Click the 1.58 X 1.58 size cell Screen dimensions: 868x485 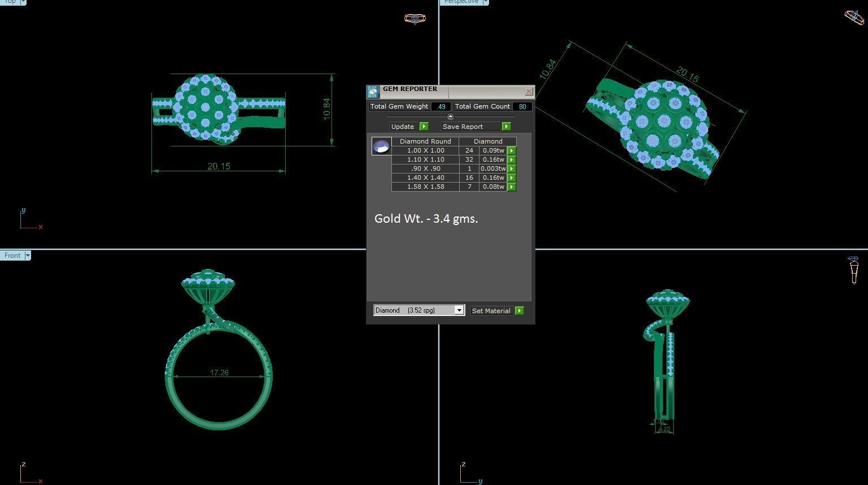tap(425, 187)
